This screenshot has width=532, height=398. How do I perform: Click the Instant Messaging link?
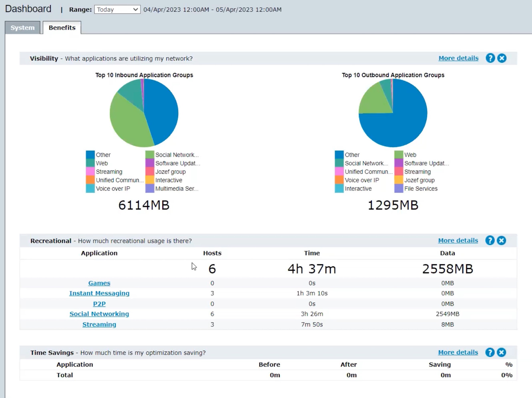point(99,293)
